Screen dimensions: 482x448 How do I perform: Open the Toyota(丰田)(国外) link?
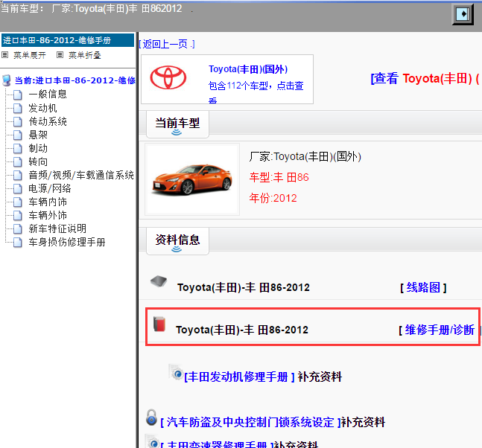coord(248,69)
